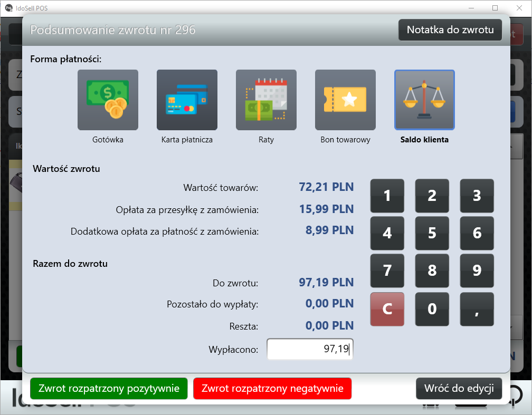Screen dimensions: 532x415
Task: Tap keypad digit 8
Action: click(432, 271)
